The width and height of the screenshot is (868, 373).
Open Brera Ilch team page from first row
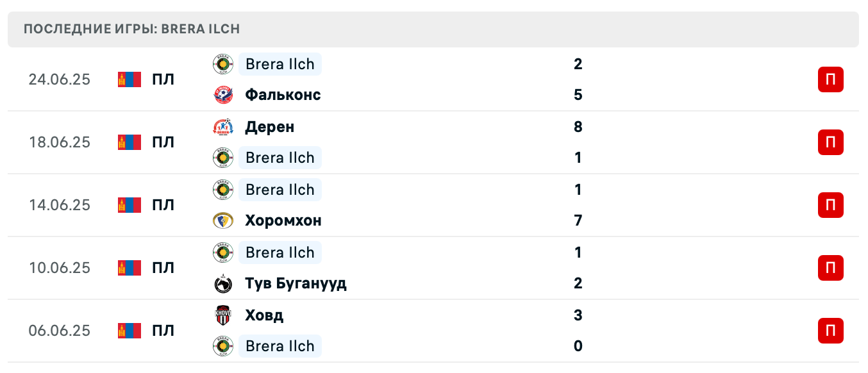[x=280, y=63]
